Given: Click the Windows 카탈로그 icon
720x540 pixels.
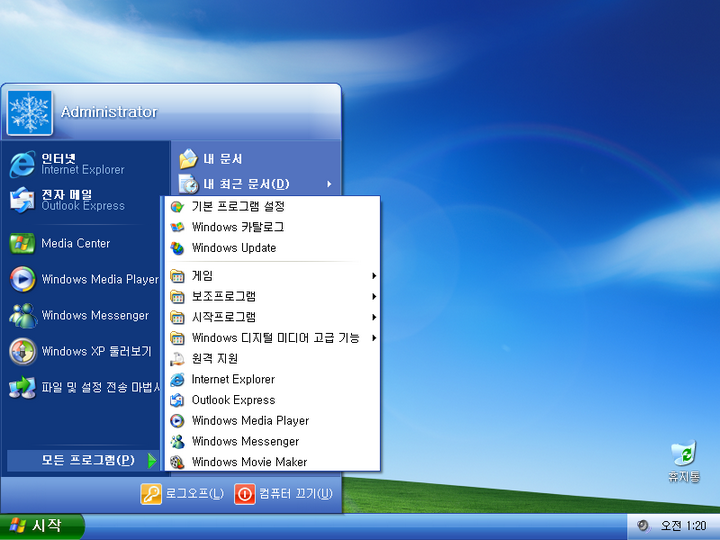Looking at the screenshot, I should 177,227.
